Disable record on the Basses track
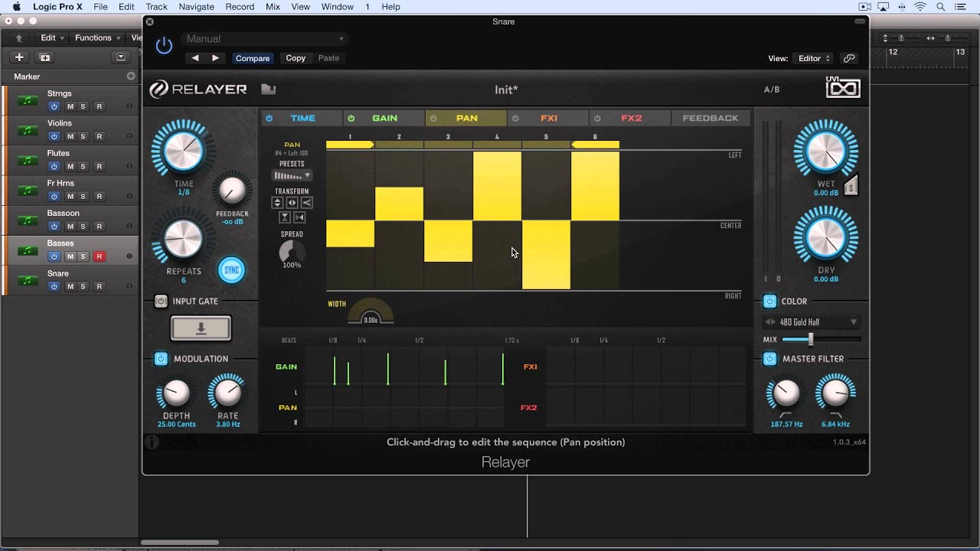This screenshot has width=980, height=551. [99, 256]
